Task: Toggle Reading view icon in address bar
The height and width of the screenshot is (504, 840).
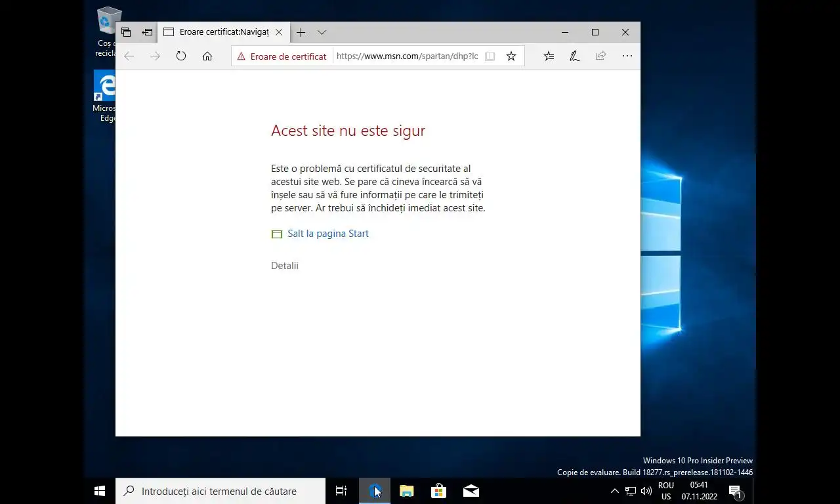Action: click(x=490, y=56)
